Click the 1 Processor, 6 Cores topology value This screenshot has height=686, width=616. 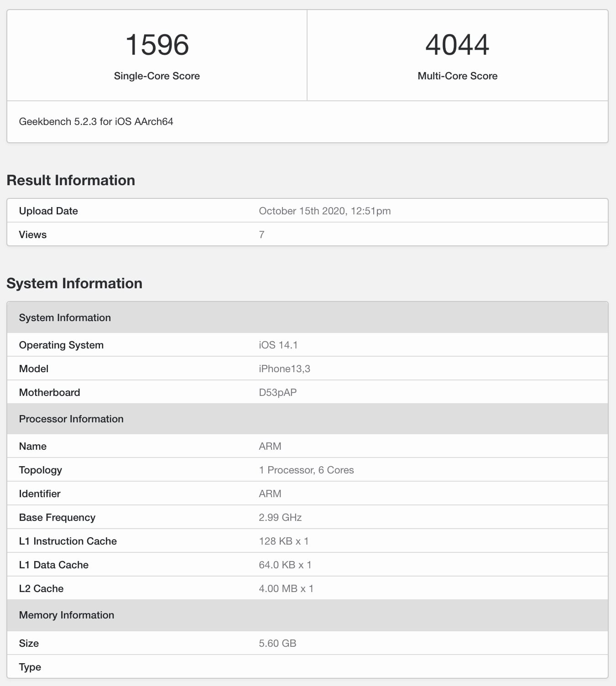[306, 470]
